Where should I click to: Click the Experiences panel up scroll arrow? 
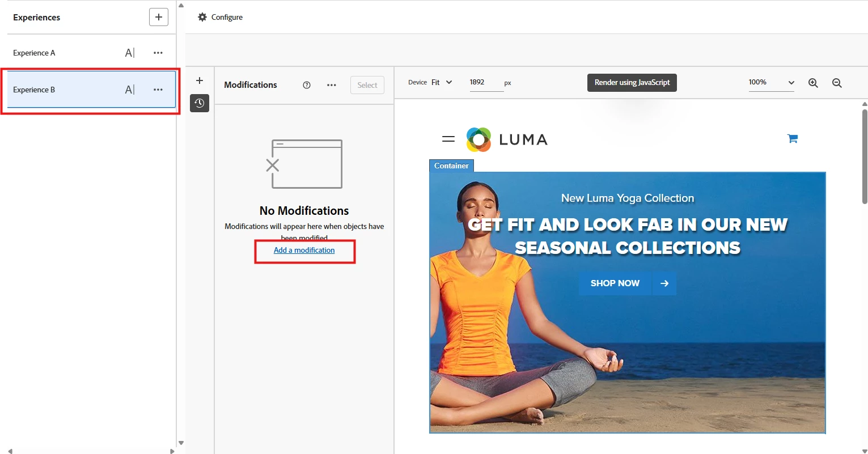click(x=181, y=5)
